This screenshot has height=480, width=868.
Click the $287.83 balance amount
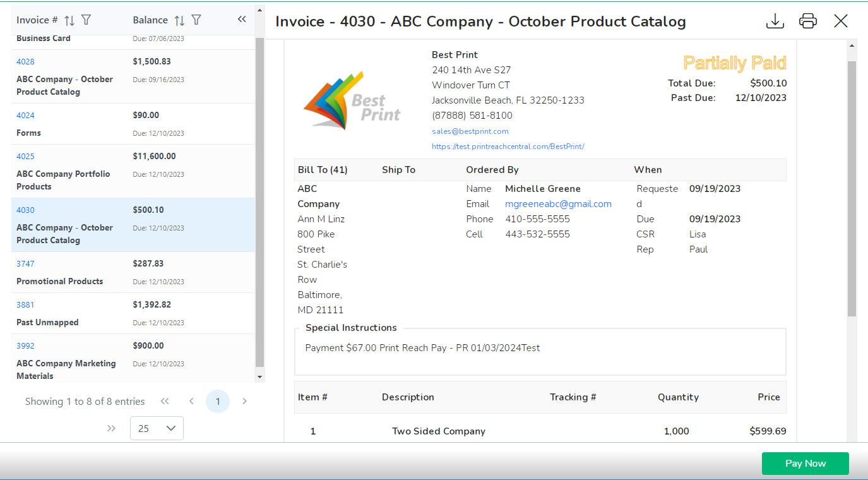pos(148,263)
